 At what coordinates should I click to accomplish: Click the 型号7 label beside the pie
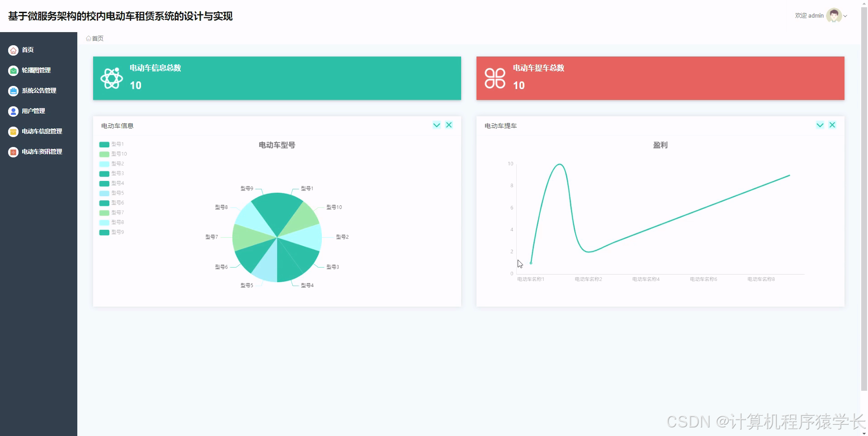point(212,237)
